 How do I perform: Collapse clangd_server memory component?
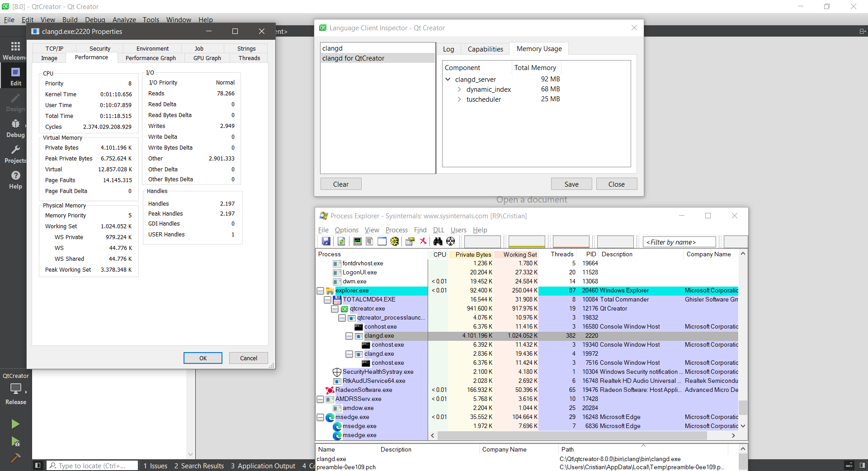(x=448, y=79)
